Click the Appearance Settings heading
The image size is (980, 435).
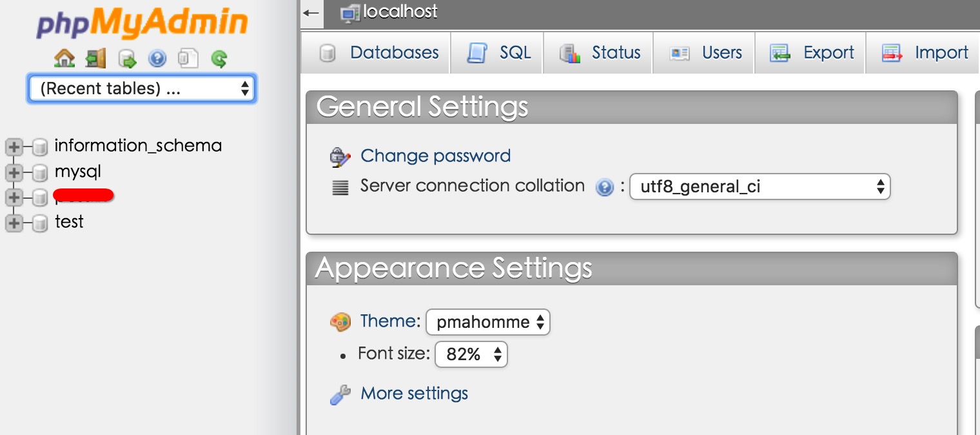[454, 268]
